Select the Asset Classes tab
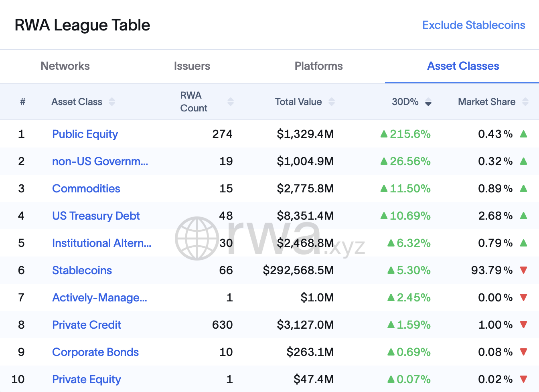The height and width of the screenshot is (392, 539). [463, 66]
